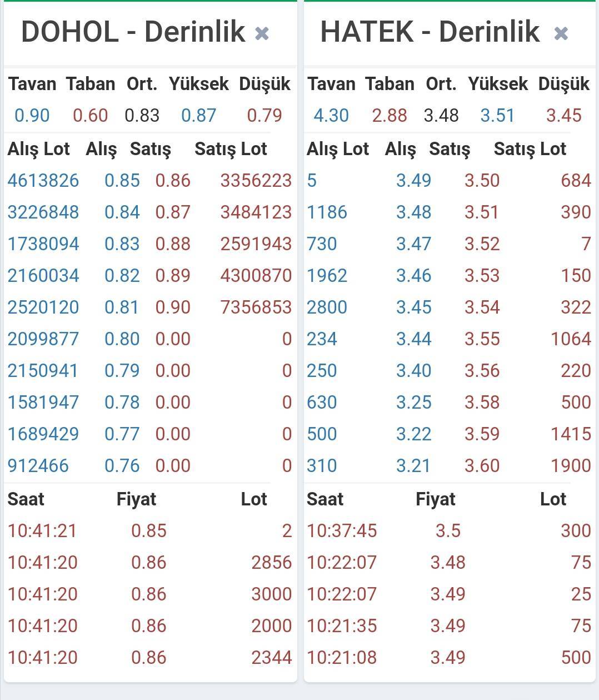Select the HATEK - Derinlik tab title
The image size is (599, 700).
click(x=430, y=32)
